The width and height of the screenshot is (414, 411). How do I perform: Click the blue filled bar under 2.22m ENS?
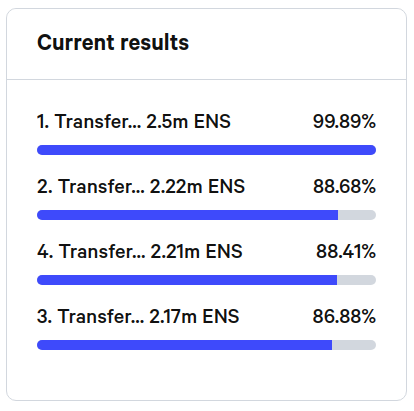pyautogui.click(x=187, y=215)
